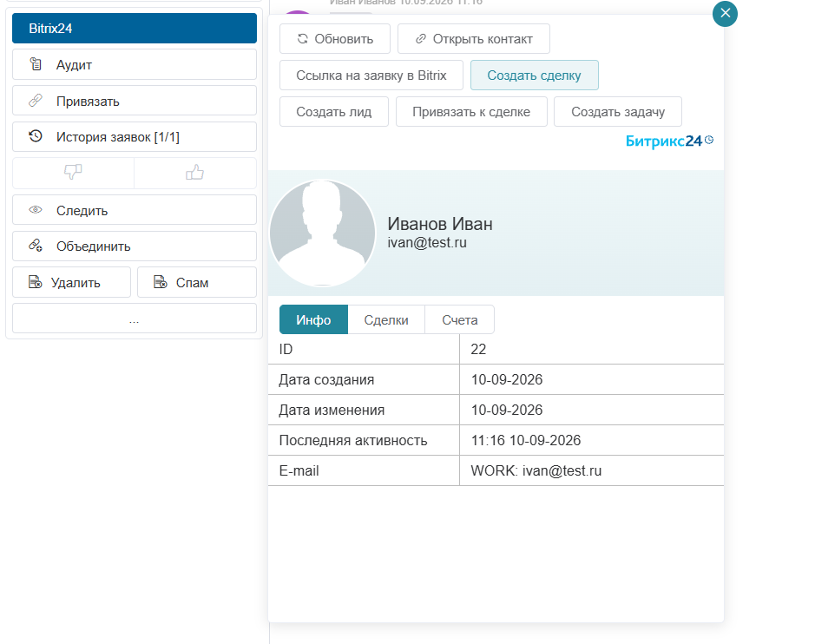Click the delete document icon beside Удалить
The width and height of the screenshot is (815, 644).
tap(35, 282)
